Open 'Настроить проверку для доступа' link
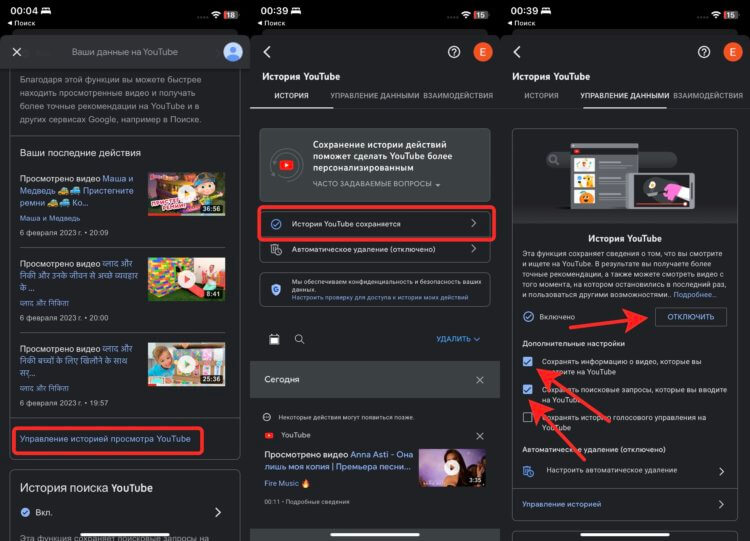 coord(380,298)
